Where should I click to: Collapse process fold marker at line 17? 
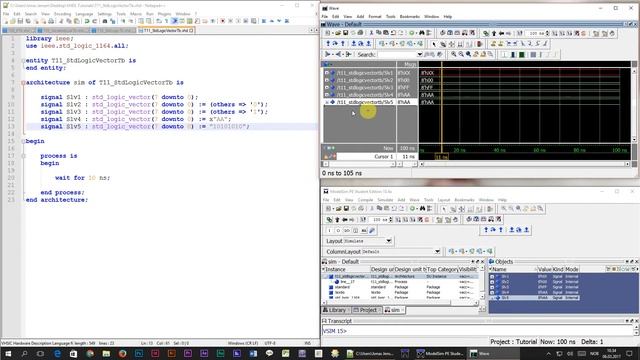(x=23, y=156)
